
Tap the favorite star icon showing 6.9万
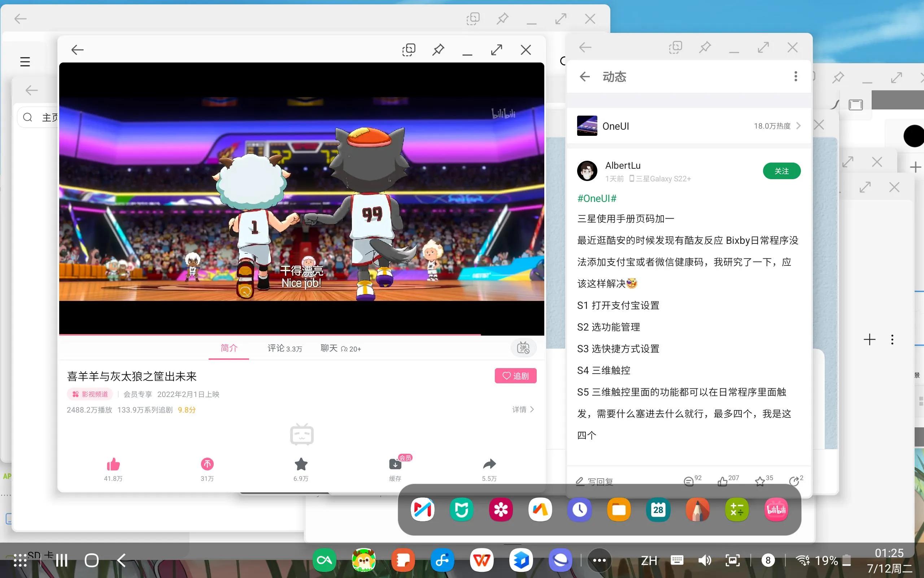pos(301,464)
